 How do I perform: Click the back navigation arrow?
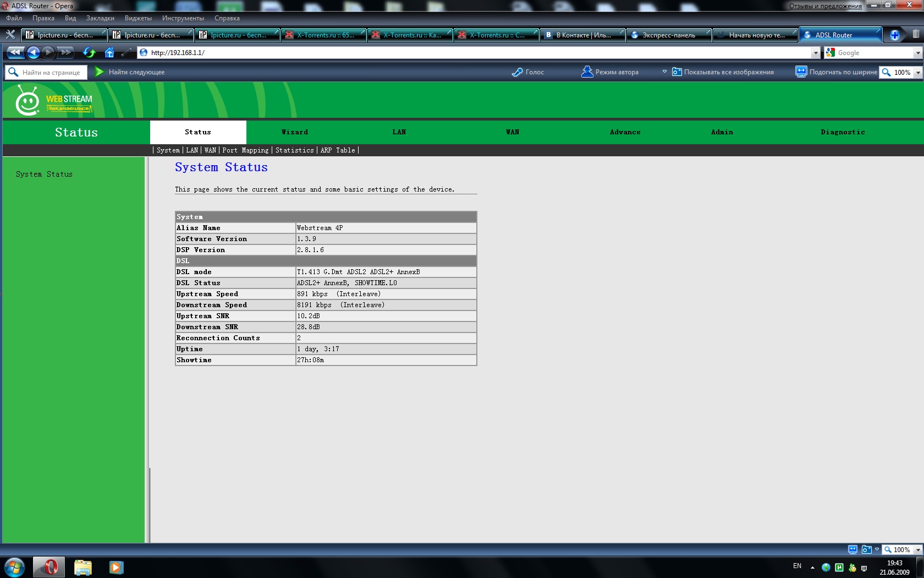tap(34, 53)
